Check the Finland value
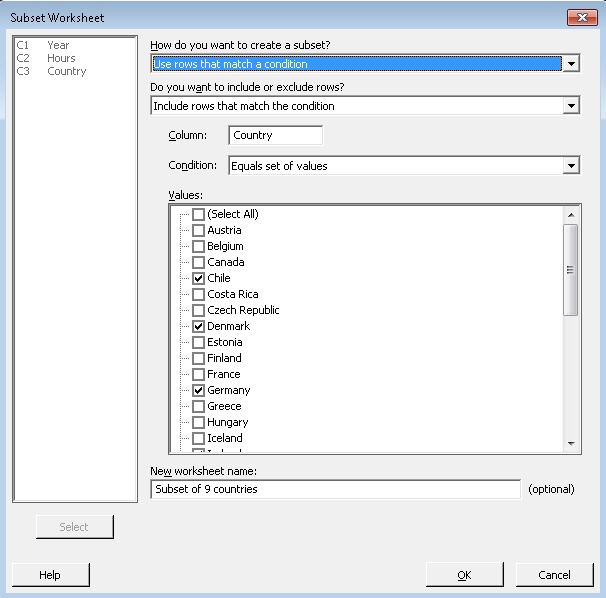Viewport: 606px width, 598px height. [199, 358]
